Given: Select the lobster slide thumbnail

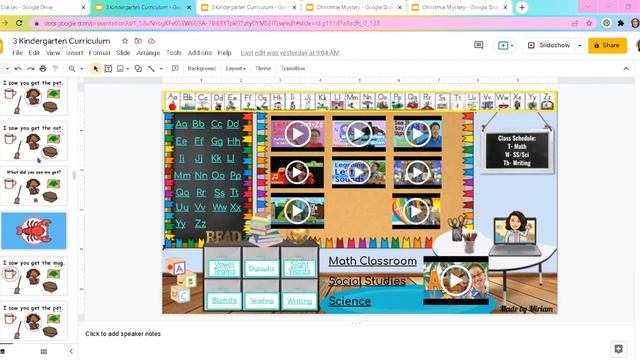Looking at the screenshot, I should point(34,231).
